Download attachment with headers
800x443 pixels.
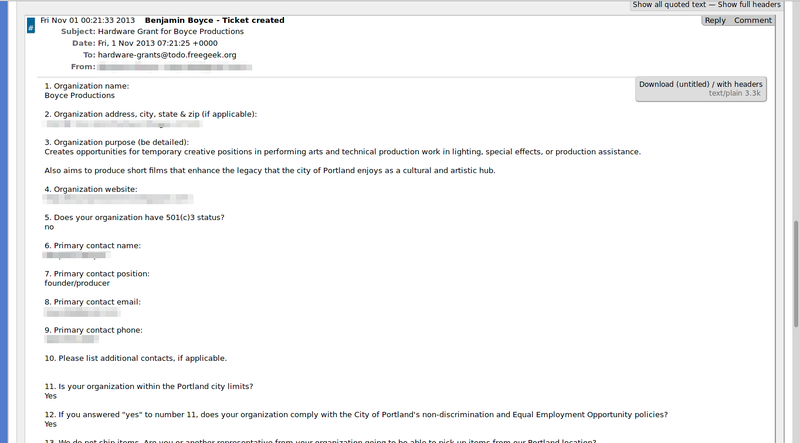point(741,84)
